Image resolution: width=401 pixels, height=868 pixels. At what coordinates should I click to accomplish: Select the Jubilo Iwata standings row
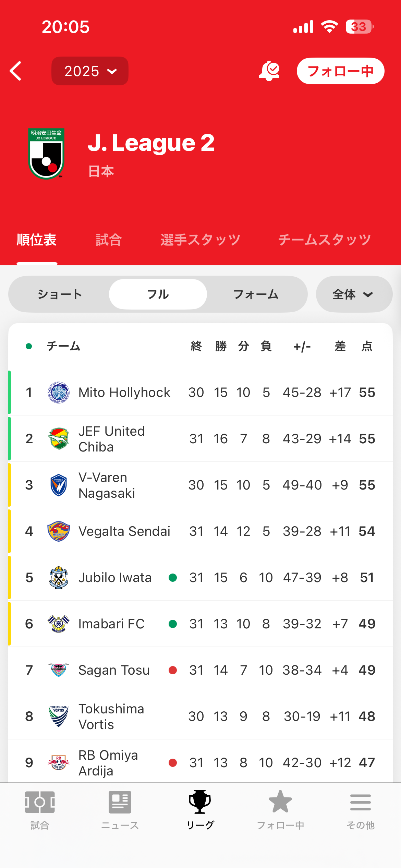tap(200, 577)
